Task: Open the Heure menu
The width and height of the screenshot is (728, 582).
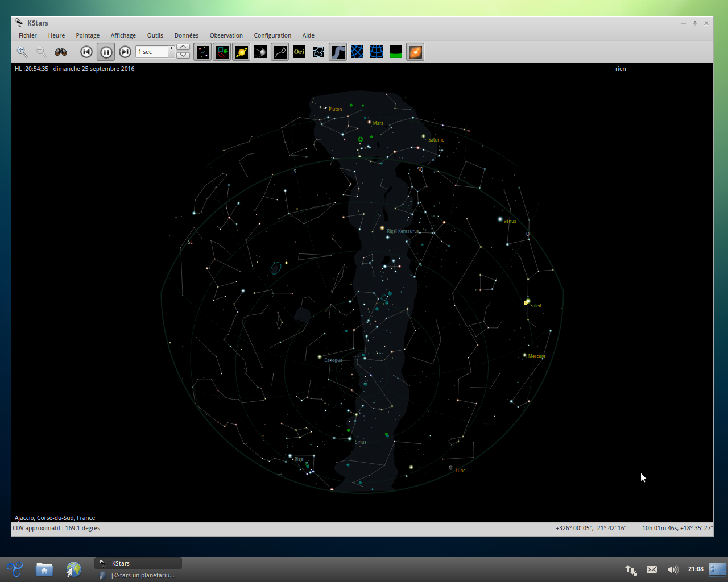Action: [x=56, y=35]
